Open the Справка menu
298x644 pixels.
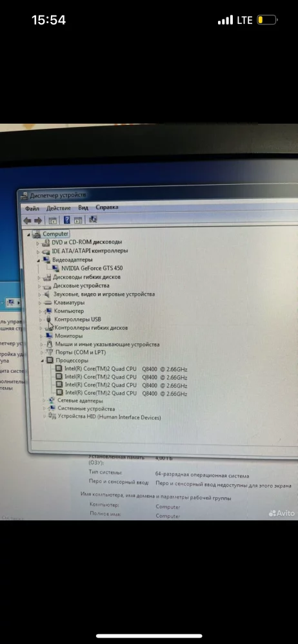(x=107, y=207)
